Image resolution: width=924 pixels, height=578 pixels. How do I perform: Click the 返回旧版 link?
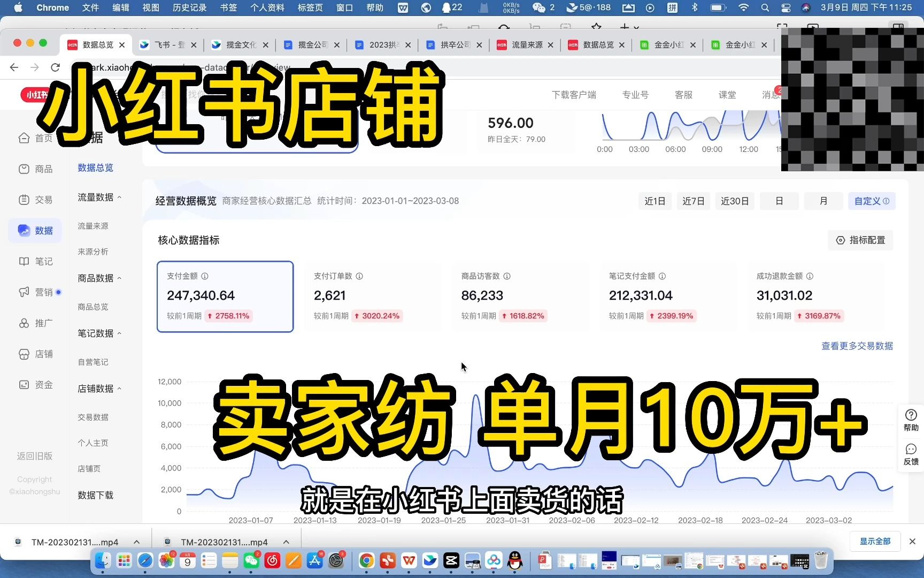pyautogui.click(x=35, y=457)
